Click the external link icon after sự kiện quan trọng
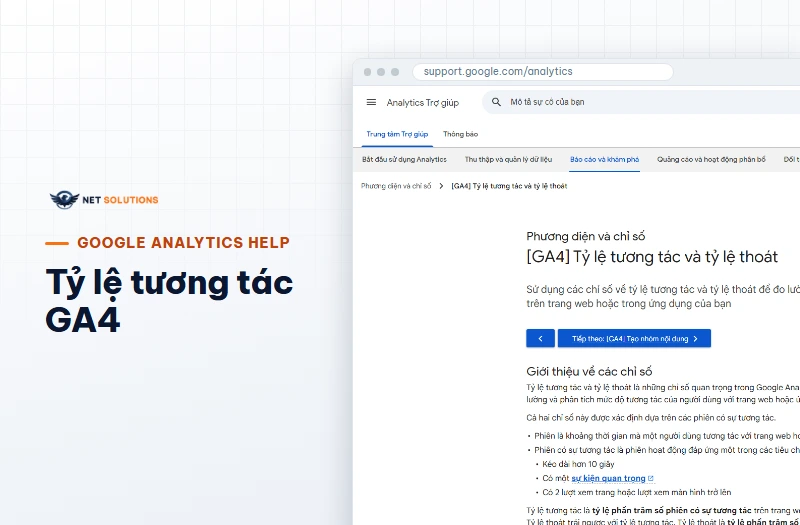800x525 pixels. [651, 478]
